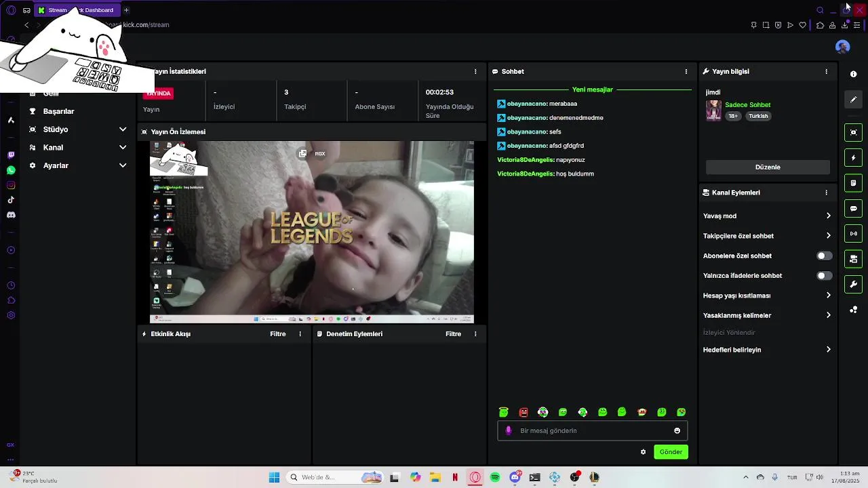Open Spotify from the Windows taskbar
The image size is (868, 488).
pyautogui.click(x=495, y=478)
